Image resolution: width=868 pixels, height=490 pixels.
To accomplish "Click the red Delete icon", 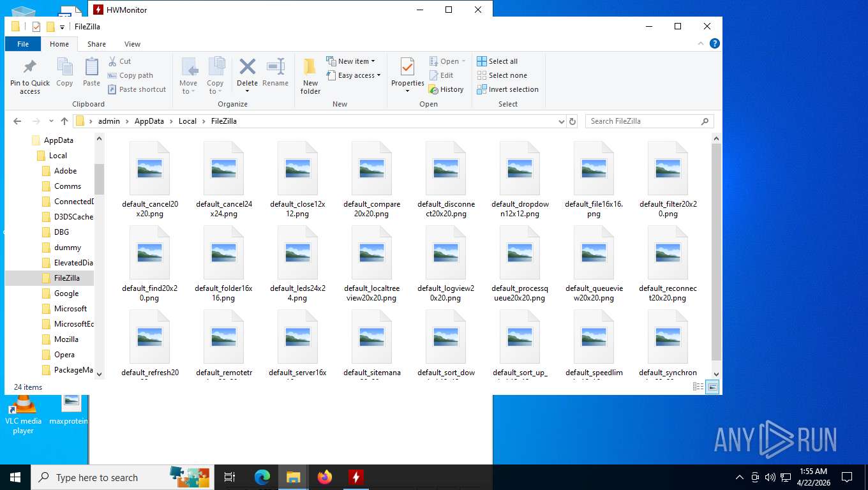I will 247,66.
